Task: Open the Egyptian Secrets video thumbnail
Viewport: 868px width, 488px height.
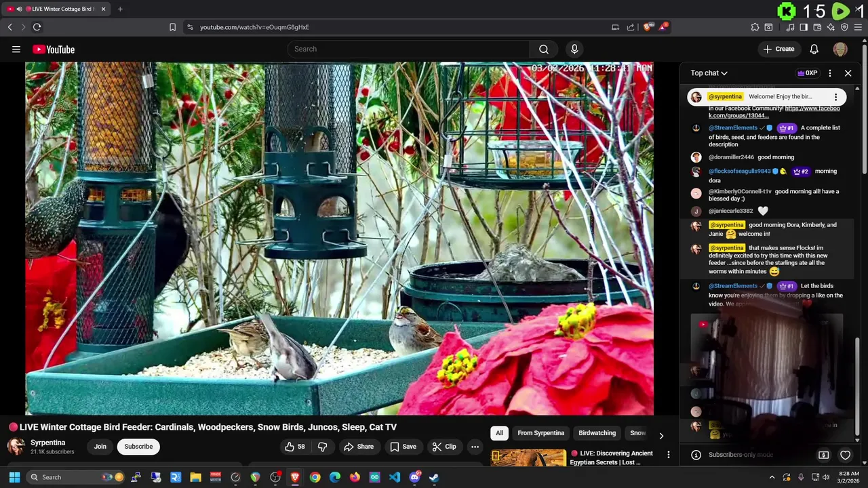Action: pyautogui.click(x=528, y=458)
